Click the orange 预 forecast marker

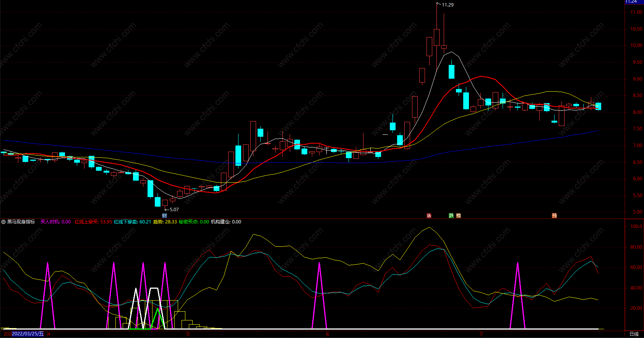pos(554,216)
